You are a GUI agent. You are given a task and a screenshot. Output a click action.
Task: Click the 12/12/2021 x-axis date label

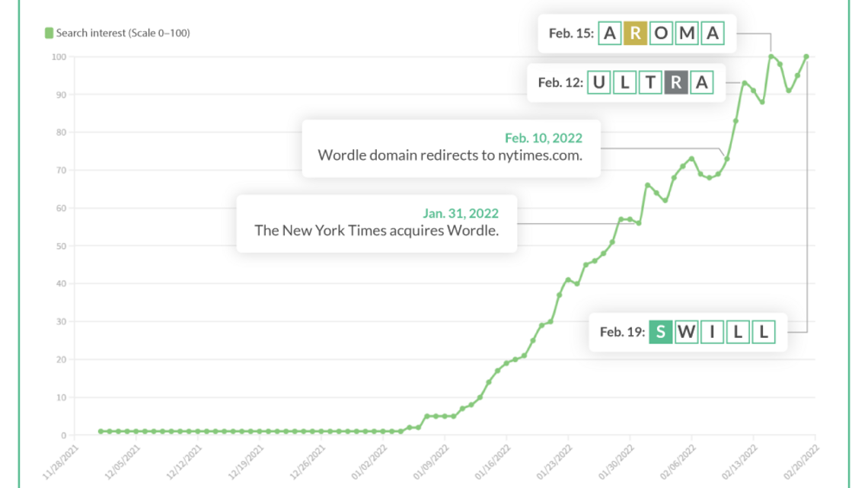[184, 462]
